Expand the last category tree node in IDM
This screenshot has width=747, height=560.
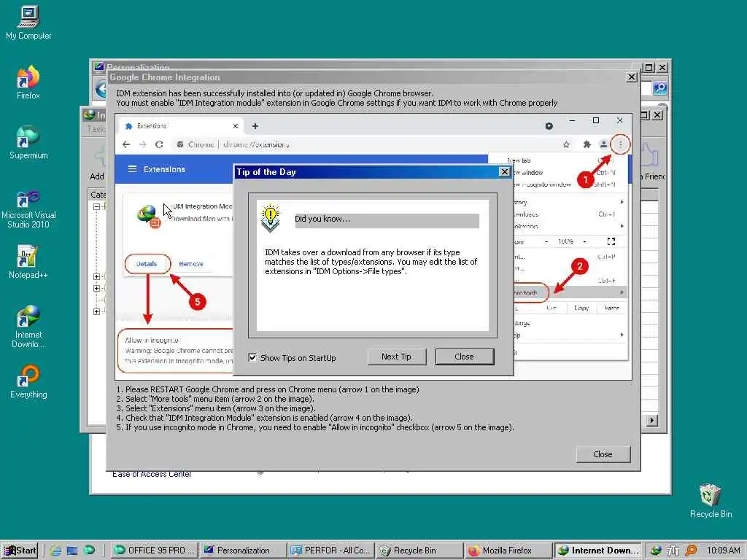(97, 311)
